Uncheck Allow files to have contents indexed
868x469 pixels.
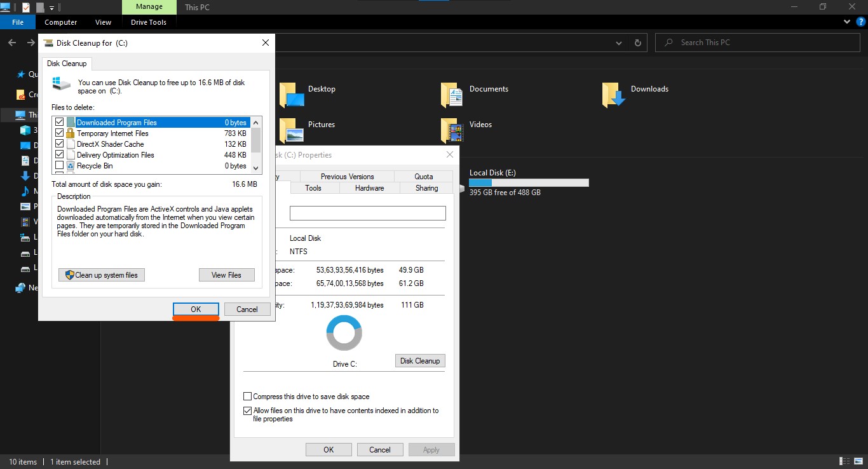click(248, 411)
